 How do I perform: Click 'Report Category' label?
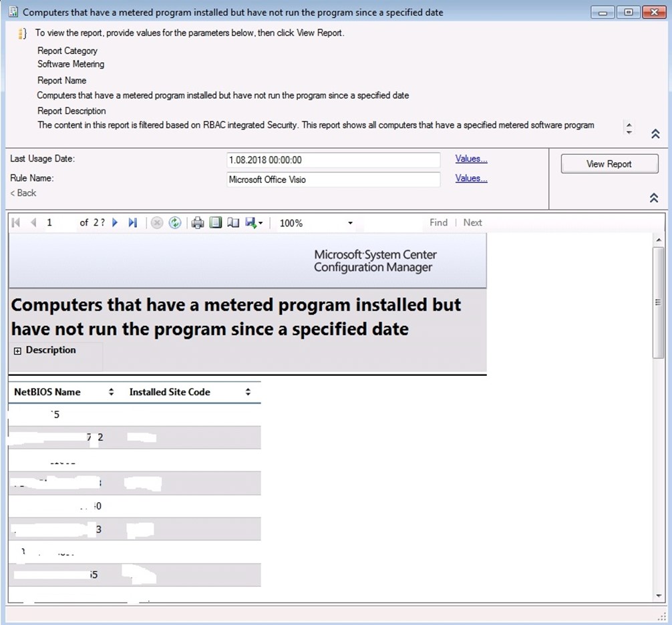(x=67, y=51)
